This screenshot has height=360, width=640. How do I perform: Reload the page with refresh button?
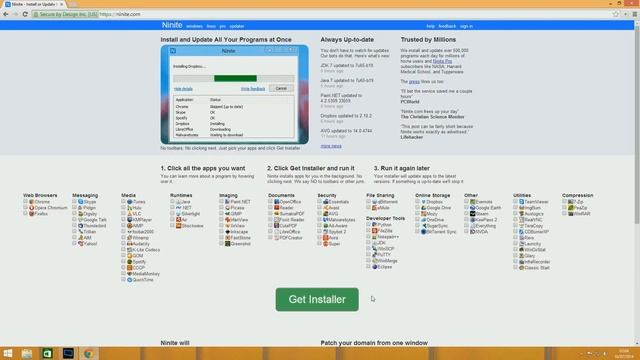click(25, 14)
